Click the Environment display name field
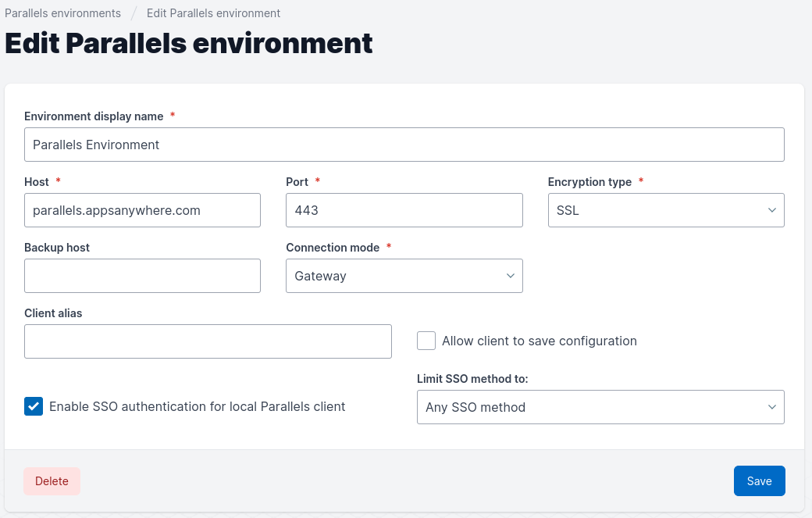The width and height of the screenshot is (812, 518). (x=404, y=145)
